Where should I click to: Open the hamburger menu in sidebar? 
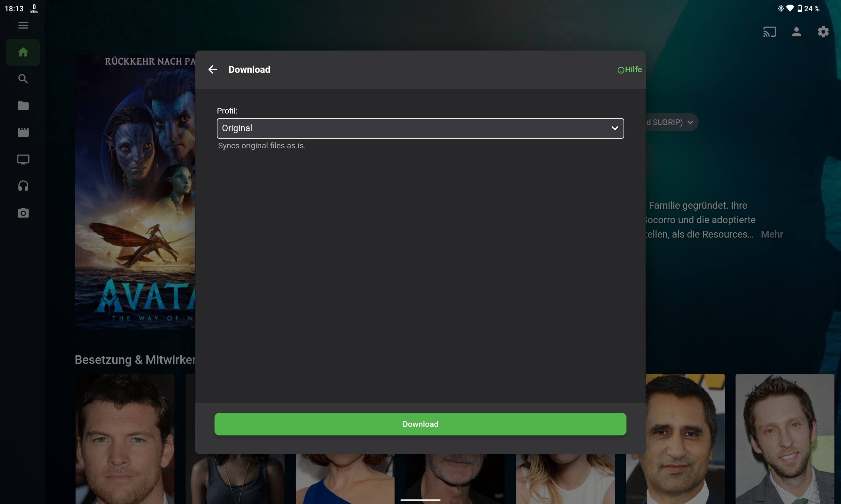click(x=23, y=25)
